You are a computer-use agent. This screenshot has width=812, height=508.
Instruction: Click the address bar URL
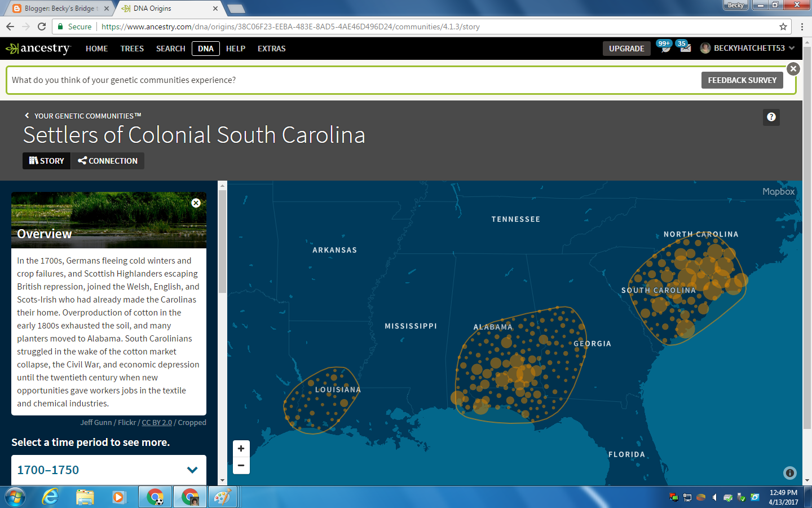click(290, 27)
